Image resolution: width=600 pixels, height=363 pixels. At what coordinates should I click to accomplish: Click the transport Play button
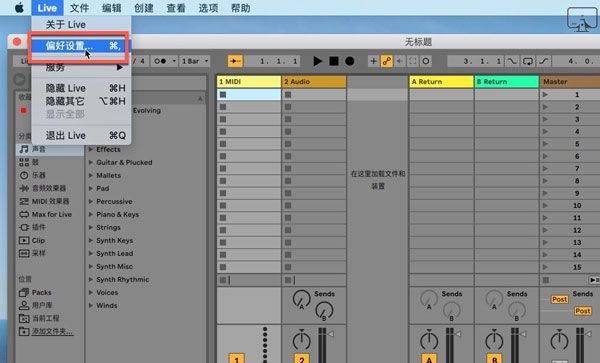pyautogui.click(x=317, y=61)
